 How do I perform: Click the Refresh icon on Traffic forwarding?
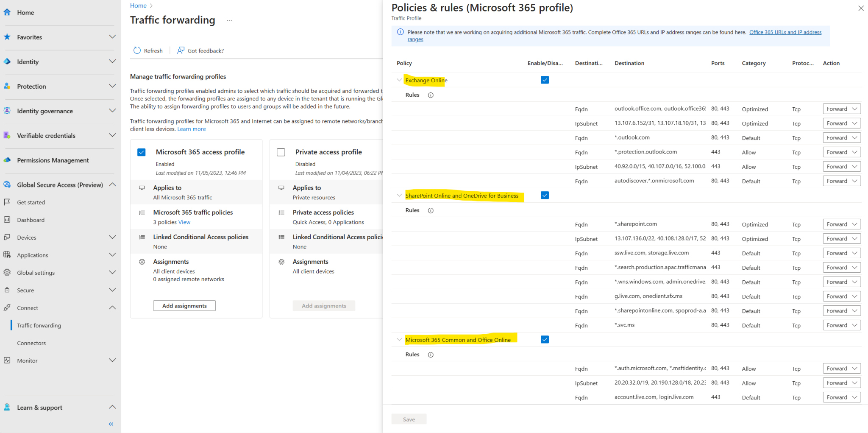(136, 50)
